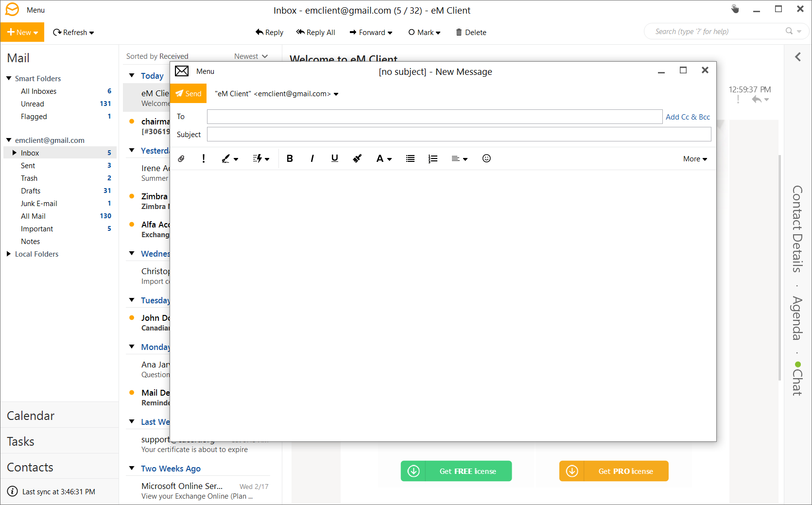The height and width of the screenshot is (505, 812).
Task: Open the New Message window Menu
Action: (205, 71)
